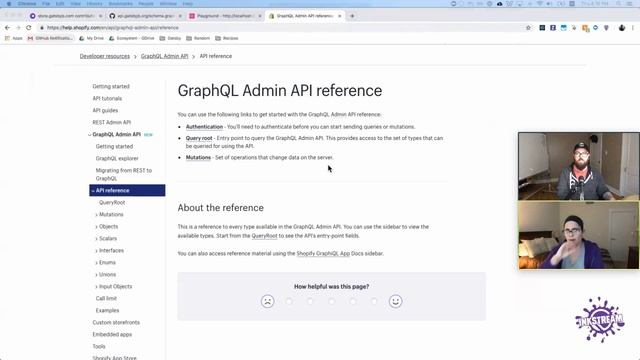Bookmark this page with the star icon
640x360 pixels.
(528, 28)
